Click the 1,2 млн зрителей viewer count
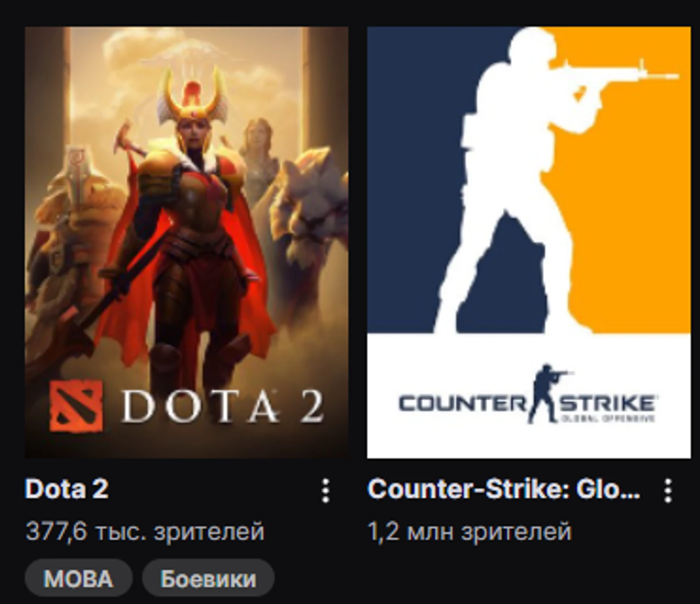The image size is (700, 604). point(469,532)
